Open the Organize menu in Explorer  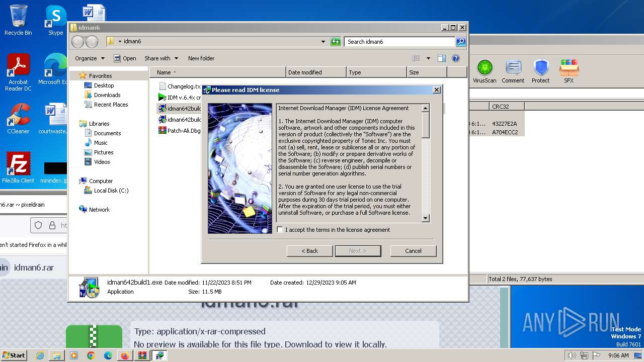coord(90,58)
